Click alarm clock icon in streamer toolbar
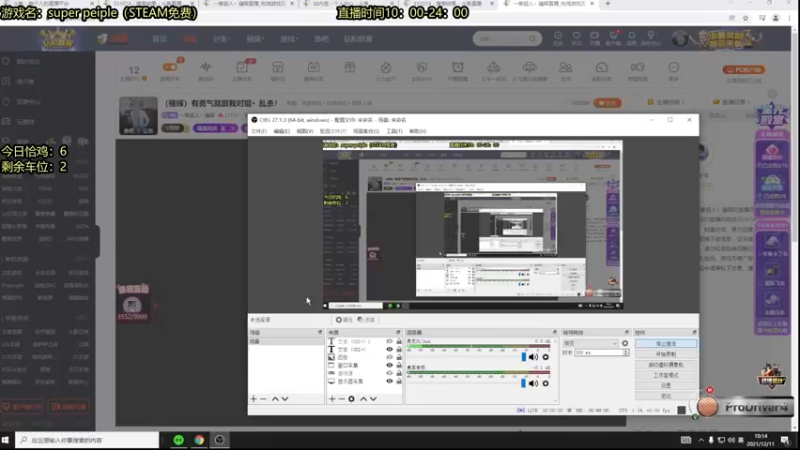Screen dimensions: 800x450 [x=458, y=67]
